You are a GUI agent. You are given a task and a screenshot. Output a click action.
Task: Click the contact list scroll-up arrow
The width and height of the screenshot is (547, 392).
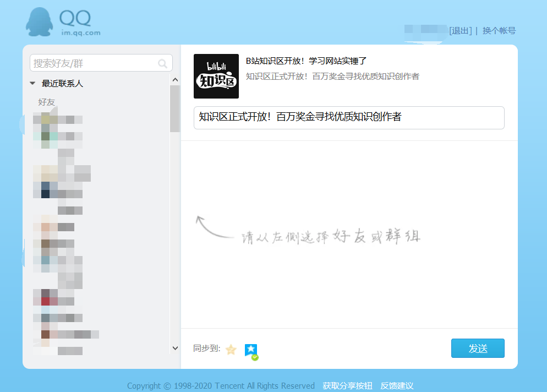click(175, 80)
